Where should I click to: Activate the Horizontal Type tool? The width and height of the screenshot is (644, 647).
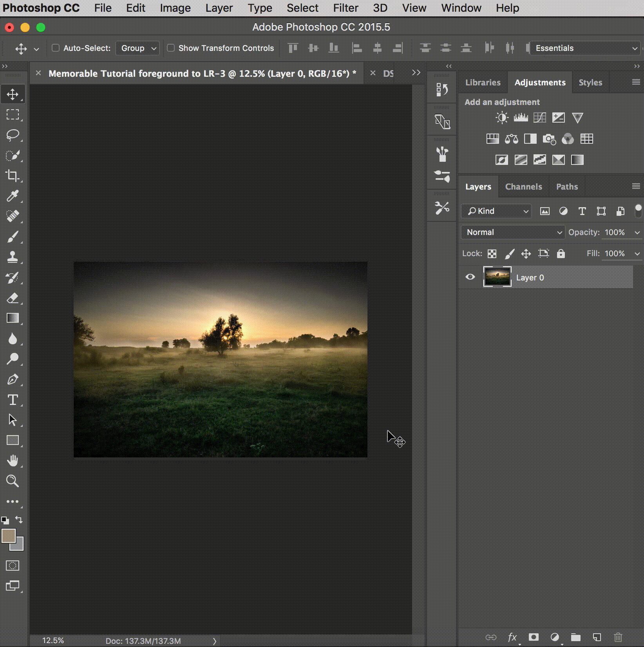tap(13, 400)
